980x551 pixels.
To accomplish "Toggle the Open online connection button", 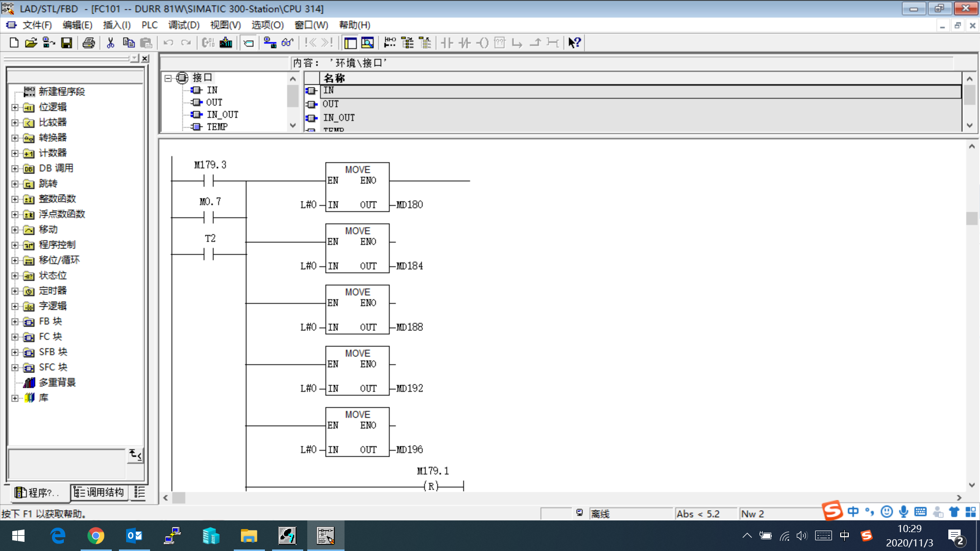I will [x=269, y=43].
